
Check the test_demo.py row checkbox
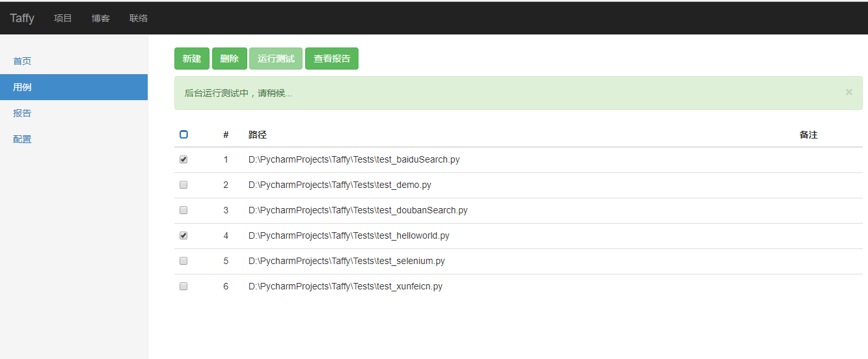[x=183, y=185]
